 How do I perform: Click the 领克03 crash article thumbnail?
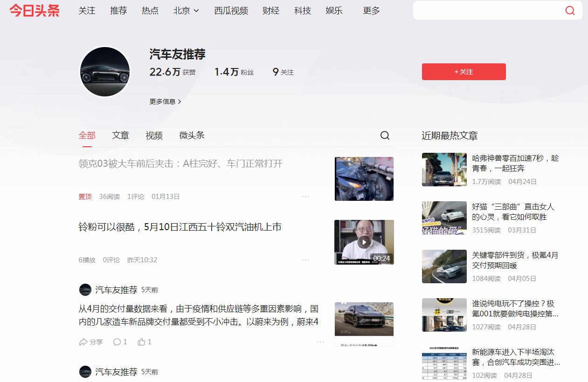coord(364,179)
